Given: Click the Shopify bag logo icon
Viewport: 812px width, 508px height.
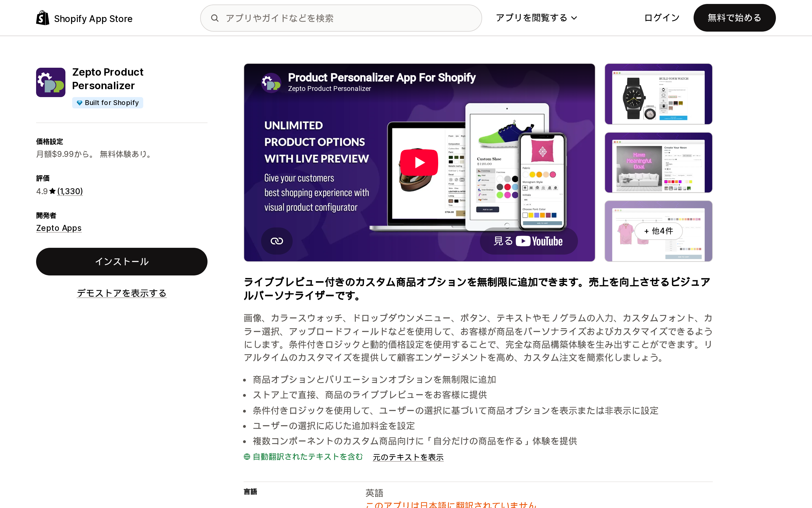Looking at the screenshot, I should [x=43, y=18].
